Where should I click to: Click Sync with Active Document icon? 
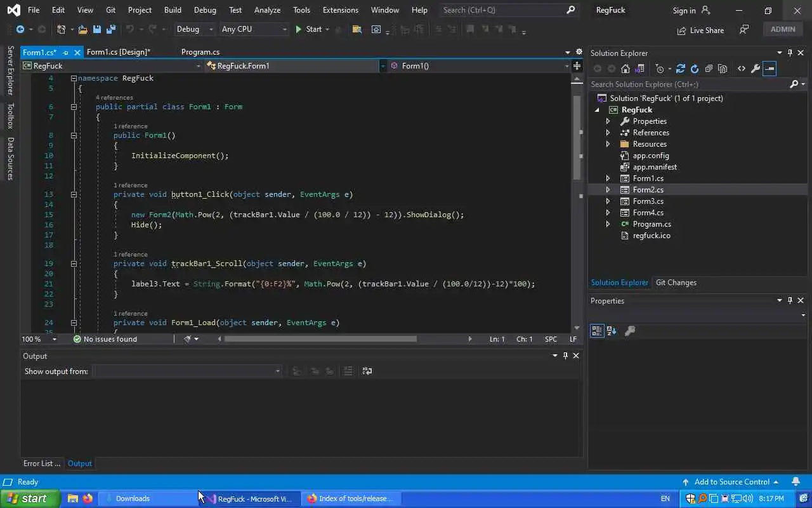681,69
